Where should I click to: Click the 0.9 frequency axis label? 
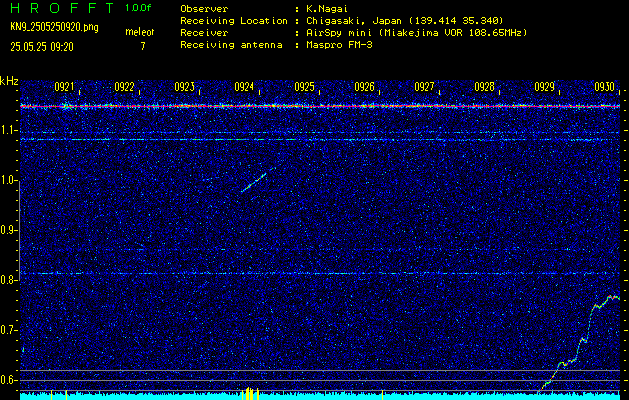(7, 230)
